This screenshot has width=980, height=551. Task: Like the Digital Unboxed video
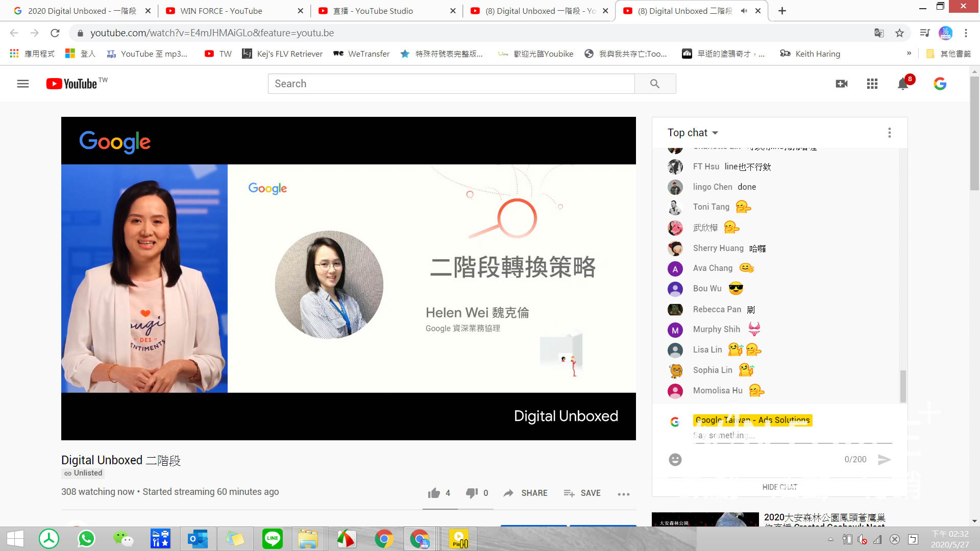(x=434, y=493)
